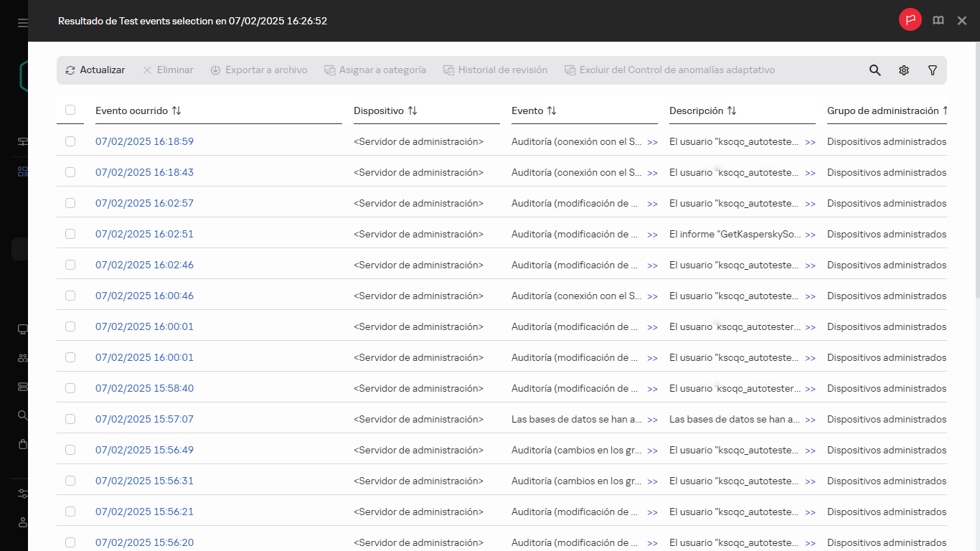Select checkbox for event 07/02/2025 15:57:07
Screen dimensions: 980x551
coord(70,419)
